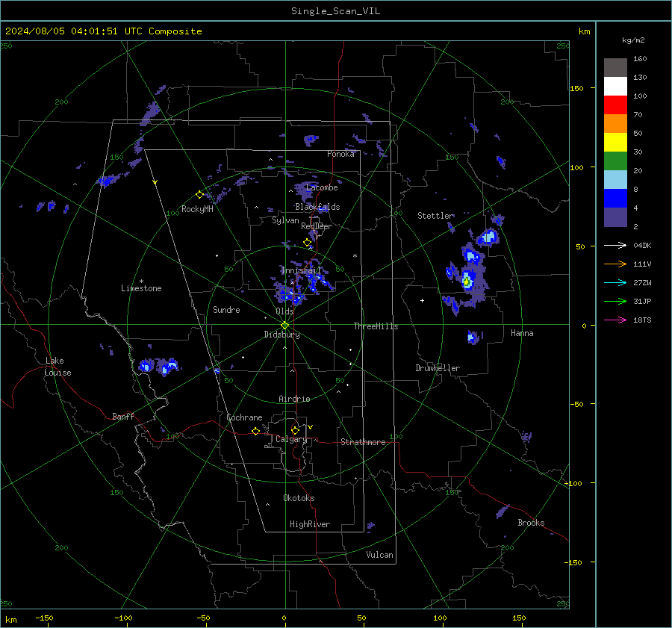Click the 111V legend label

point(642,264)
